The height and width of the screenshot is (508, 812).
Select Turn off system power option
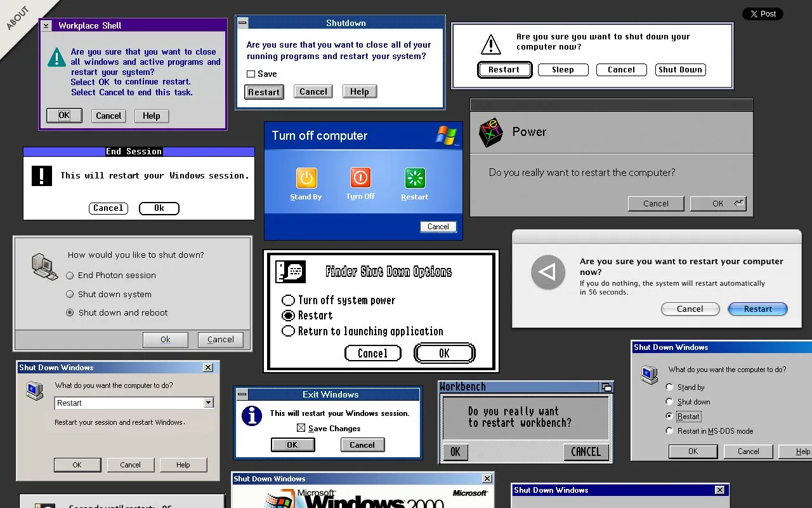[289, 300]
